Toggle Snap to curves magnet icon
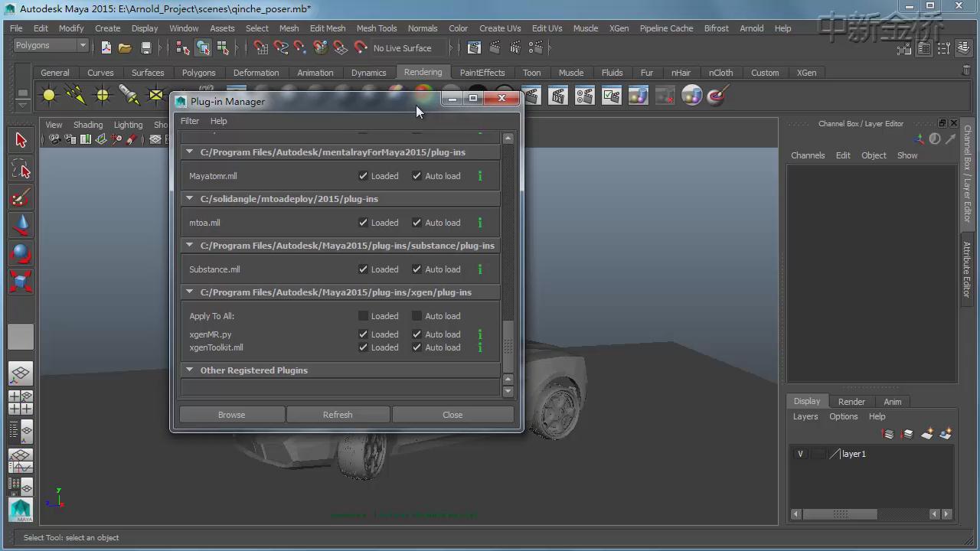This screenshot has height=551, width=980. coord(281,47)
